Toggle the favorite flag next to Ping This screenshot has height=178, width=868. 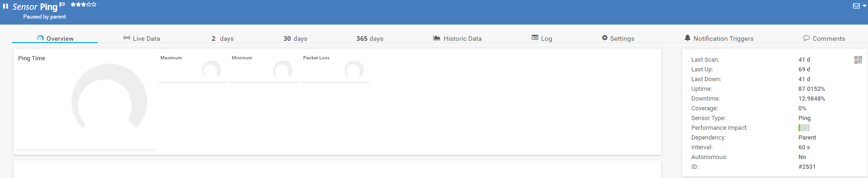[x=62, y=5]
